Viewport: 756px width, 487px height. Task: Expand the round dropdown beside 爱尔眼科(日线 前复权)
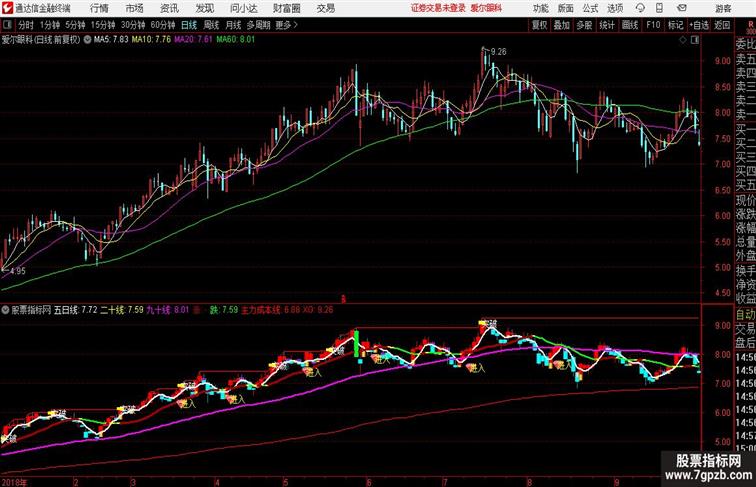pyautogui.click(x=87, y=40)
